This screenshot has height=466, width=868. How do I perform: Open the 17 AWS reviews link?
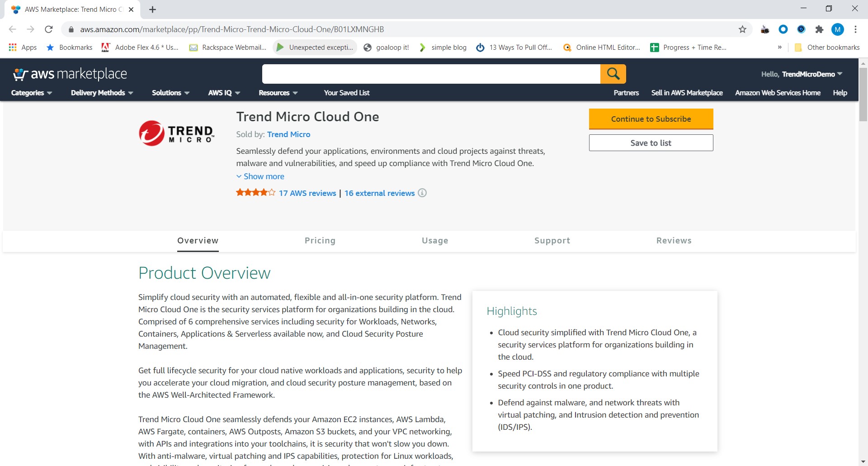[307, 193]
